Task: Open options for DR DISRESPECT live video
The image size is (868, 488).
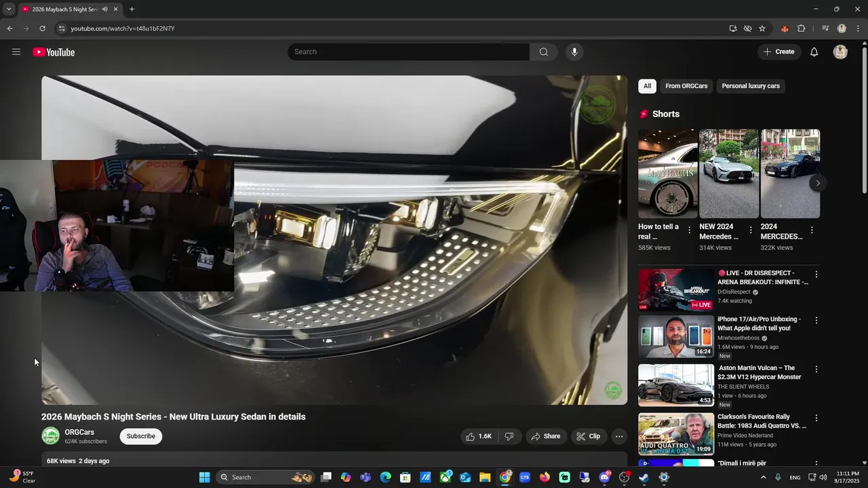Action: pyautogui.click(x=816, y=274)
